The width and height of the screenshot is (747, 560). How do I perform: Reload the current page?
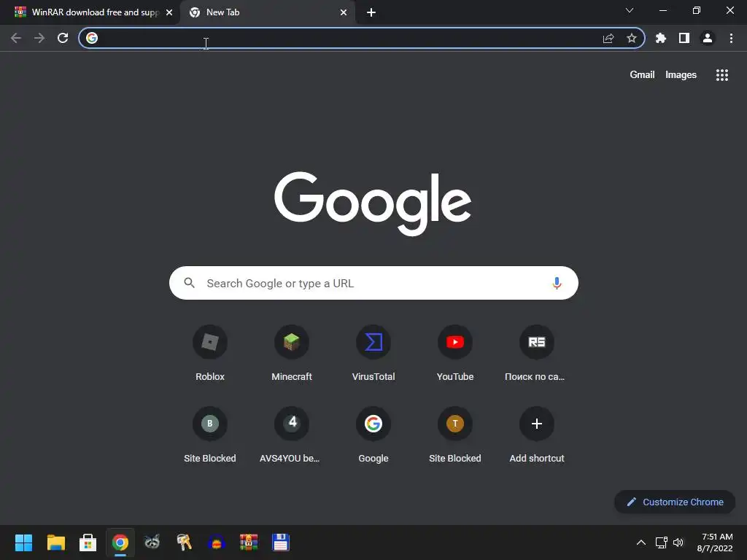pyautogui.click(x=63, y=38)
